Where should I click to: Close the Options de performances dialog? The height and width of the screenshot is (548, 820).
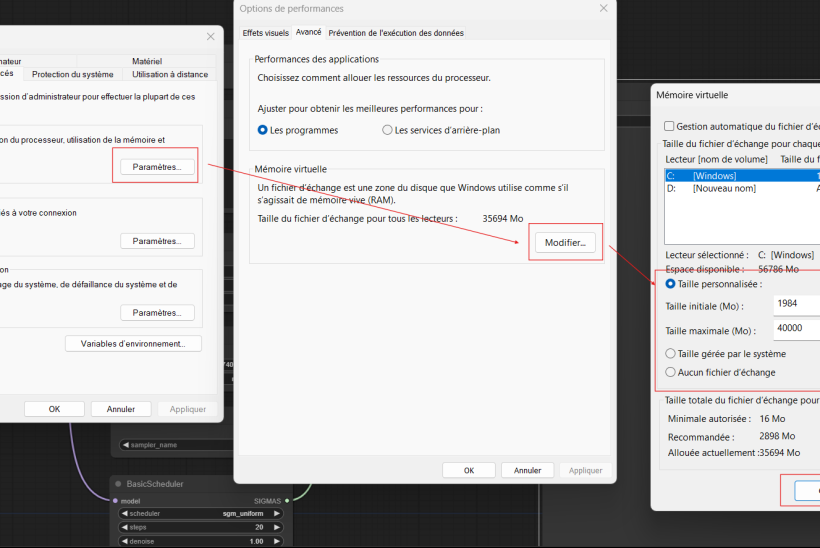603,9
